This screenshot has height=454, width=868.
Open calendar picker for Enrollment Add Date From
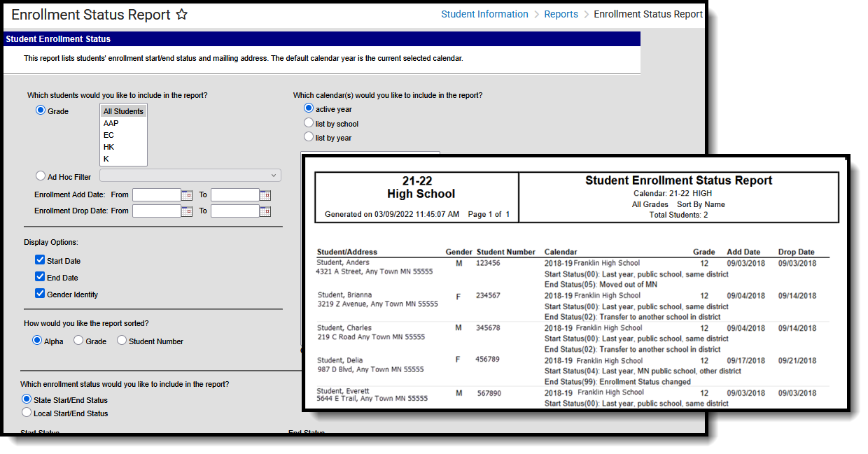point(187,195)
